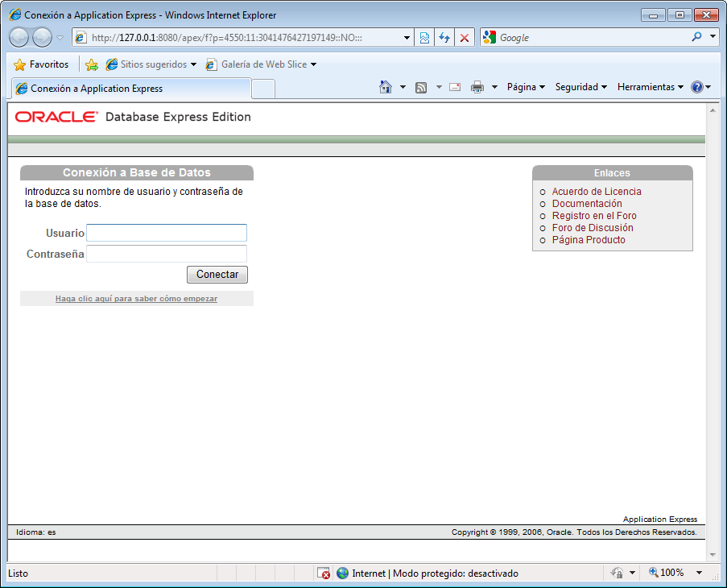Expand the security status dropdown arrow
The height and width of the screenshot is (588, 727).
632,574
